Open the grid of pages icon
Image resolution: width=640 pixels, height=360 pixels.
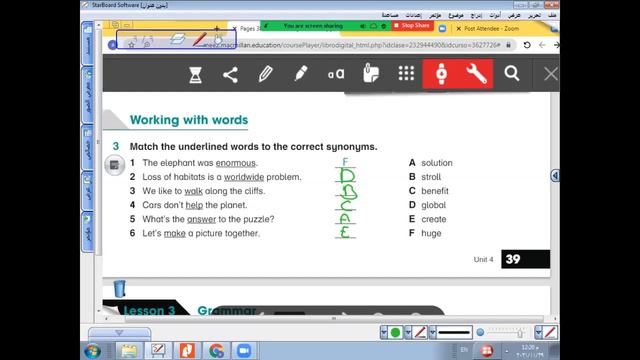[406, 74]
